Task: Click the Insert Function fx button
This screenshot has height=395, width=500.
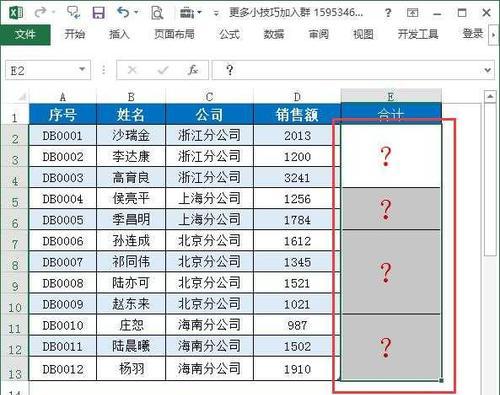Action: point(193,70)
